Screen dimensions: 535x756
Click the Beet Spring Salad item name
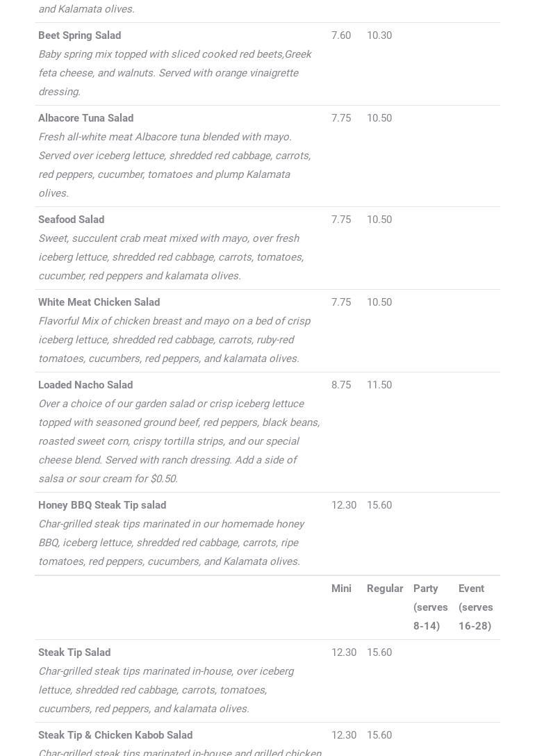tap(79, 35)
